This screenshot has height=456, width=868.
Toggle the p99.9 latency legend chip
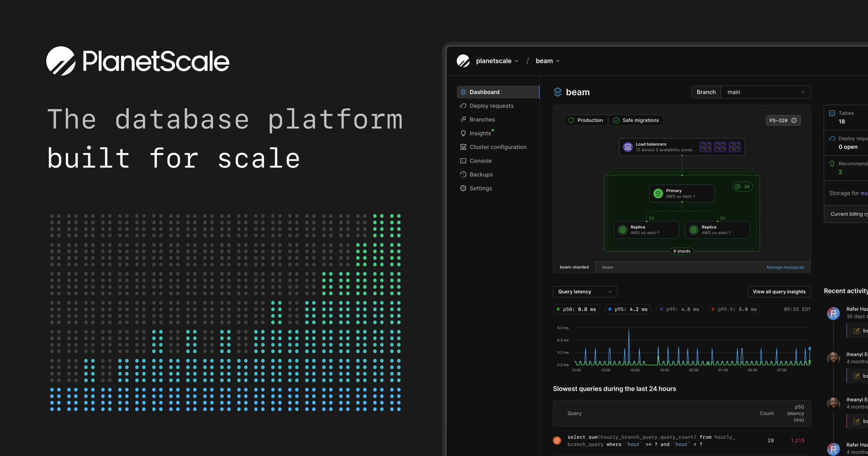pos(734,309)
